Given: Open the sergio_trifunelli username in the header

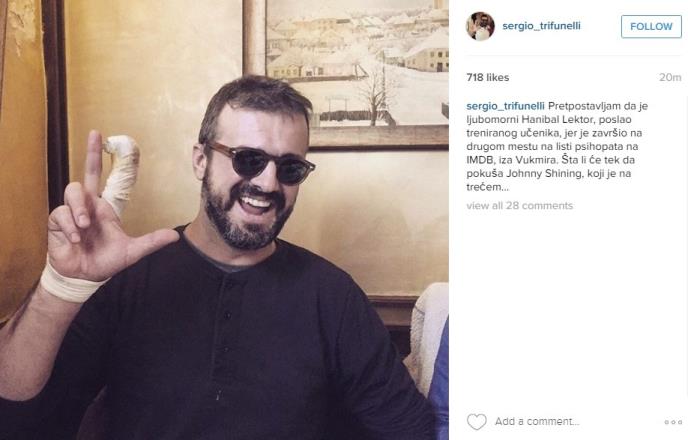Looking at the screenshot, I should [x=541, y=26].
